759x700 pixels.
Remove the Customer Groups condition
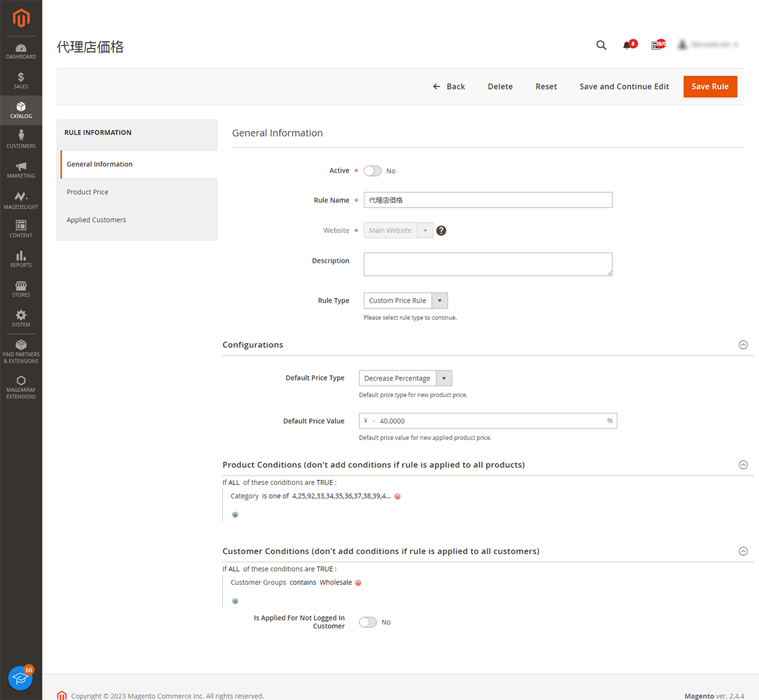358,583
